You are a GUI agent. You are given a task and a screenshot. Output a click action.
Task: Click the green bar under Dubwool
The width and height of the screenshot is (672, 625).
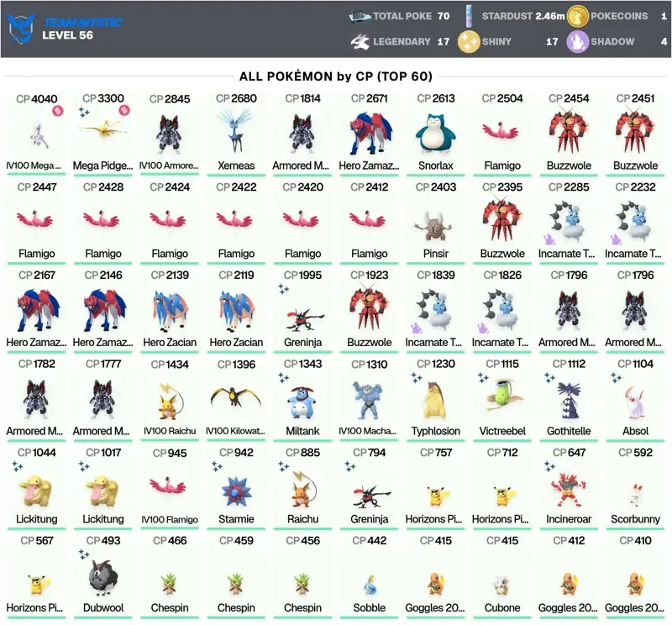tap(102, 617)
